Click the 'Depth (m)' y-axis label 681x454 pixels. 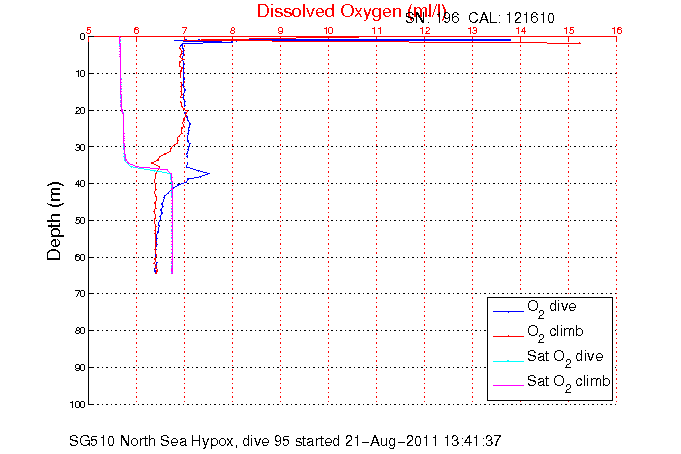[x=55, y=221]
